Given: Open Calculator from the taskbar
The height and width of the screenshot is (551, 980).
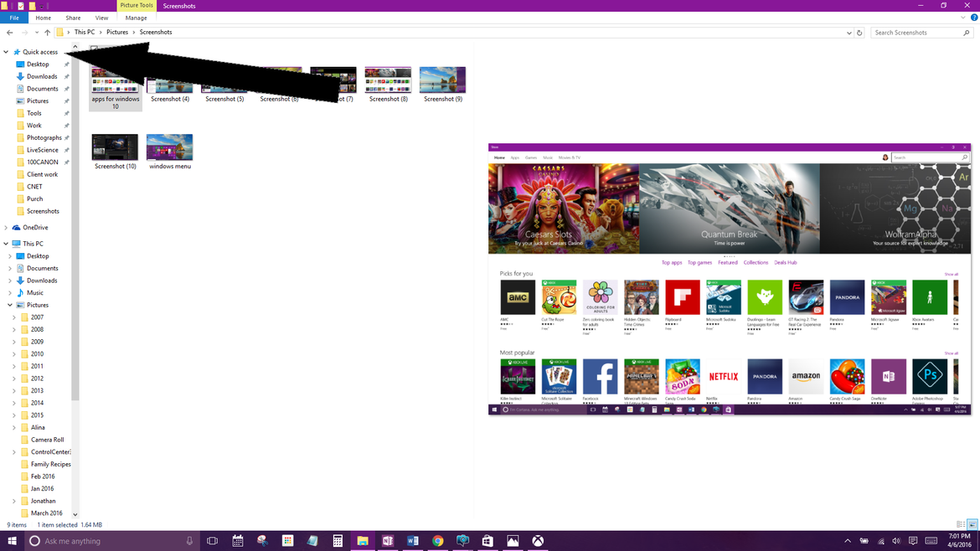Looking at the screenshot, I should click(x=338, y=541).
